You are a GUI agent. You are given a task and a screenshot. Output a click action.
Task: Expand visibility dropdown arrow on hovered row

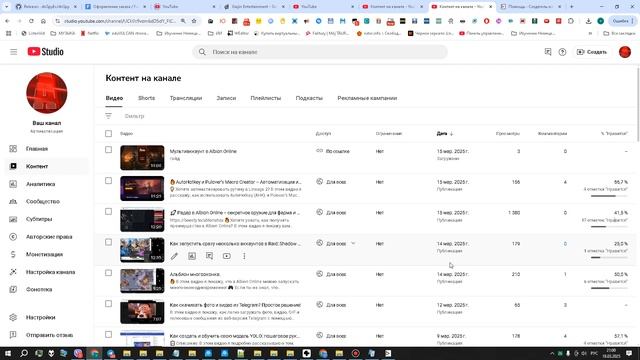[353, 244]
